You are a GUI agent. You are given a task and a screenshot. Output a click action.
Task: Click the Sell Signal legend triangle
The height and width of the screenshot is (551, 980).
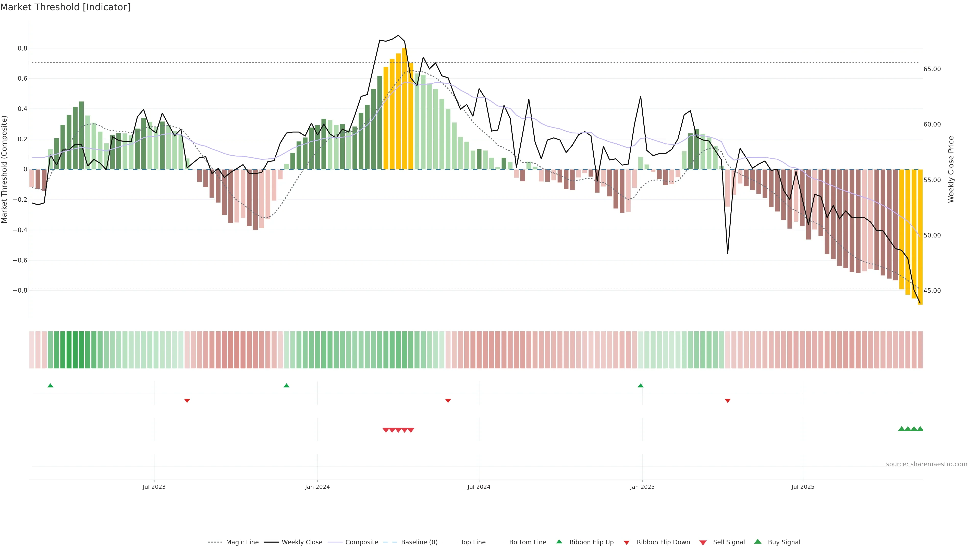click(703, 543)
